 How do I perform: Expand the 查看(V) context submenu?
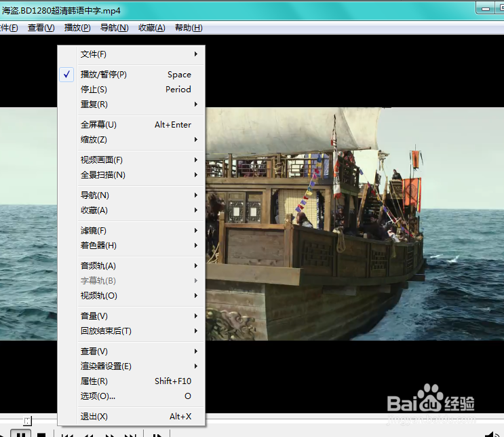131,351
